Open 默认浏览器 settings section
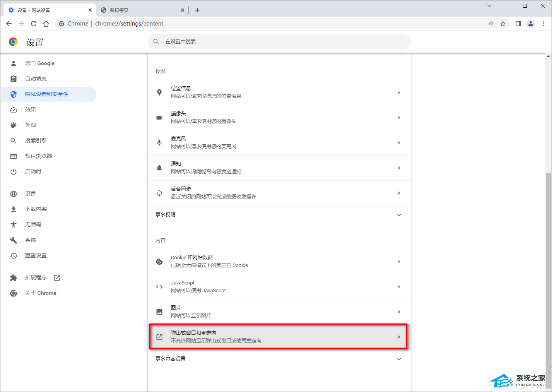This screenshot has height=392, width=552. (48, 156)
